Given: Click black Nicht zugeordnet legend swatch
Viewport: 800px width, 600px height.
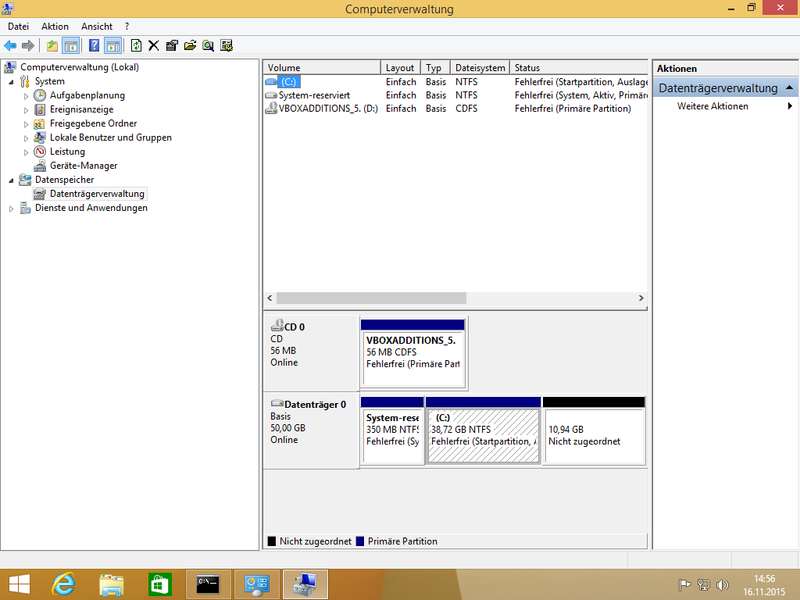Looking at the screenshot, I should pyautogui.click(x=272, y=541).
